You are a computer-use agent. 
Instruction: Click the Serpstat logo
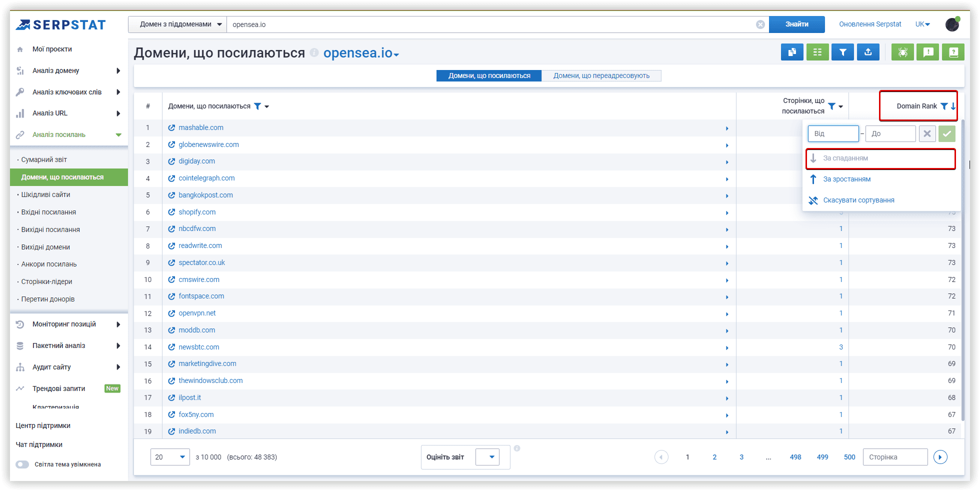coord(60,24)
